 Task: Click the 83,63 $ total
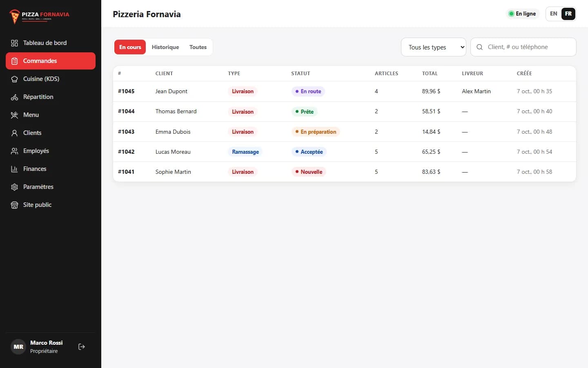[x=431, y=172]
